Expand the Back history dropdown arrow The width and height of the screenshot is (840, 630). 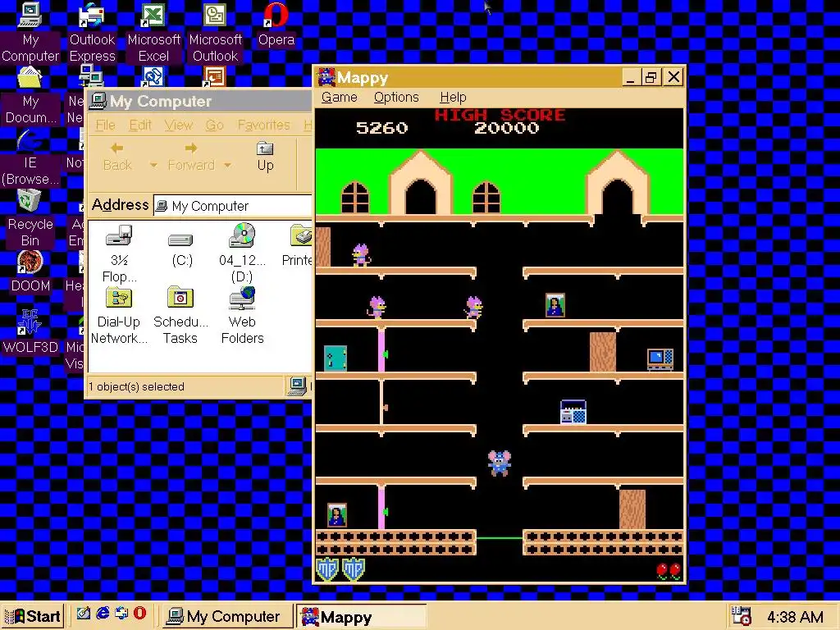click(x=153, y=165)
